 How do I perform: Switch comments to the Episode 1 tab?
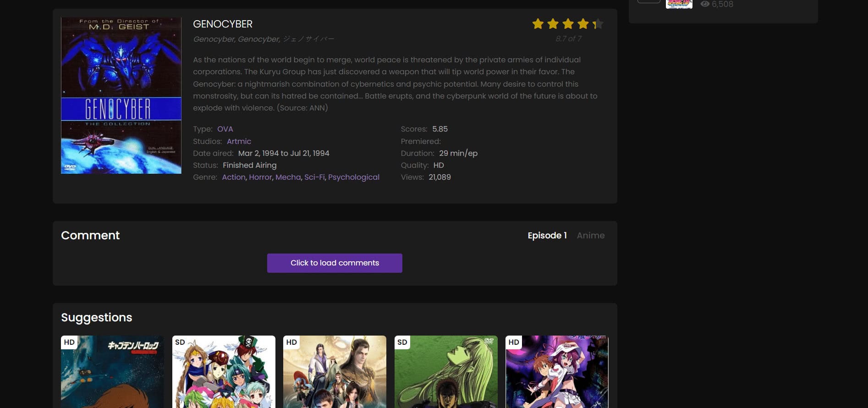(547, 235)
